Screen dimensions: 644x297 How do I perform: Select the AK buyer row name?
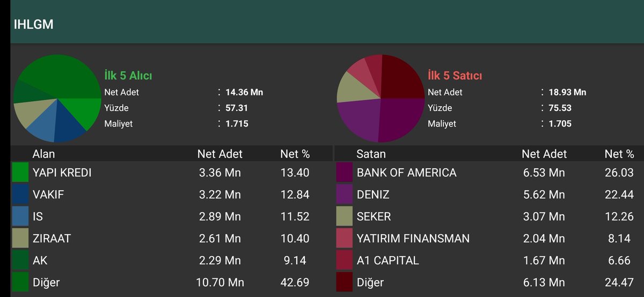click(x=40, y=261)
